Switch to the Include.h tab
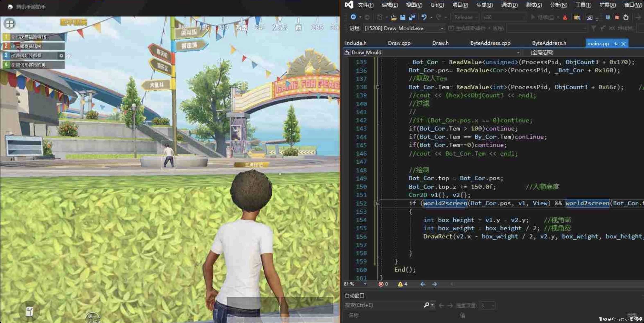Image resolution: width=644 pixels, height=323 pixels. (x=356, y=43)
